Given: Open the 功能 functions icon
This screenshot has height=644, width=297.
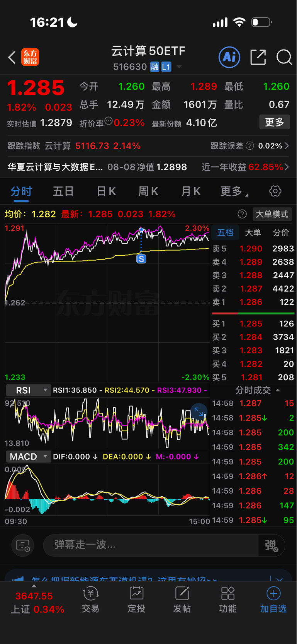Looking at the screenshot, I should (x=227, y=600).
